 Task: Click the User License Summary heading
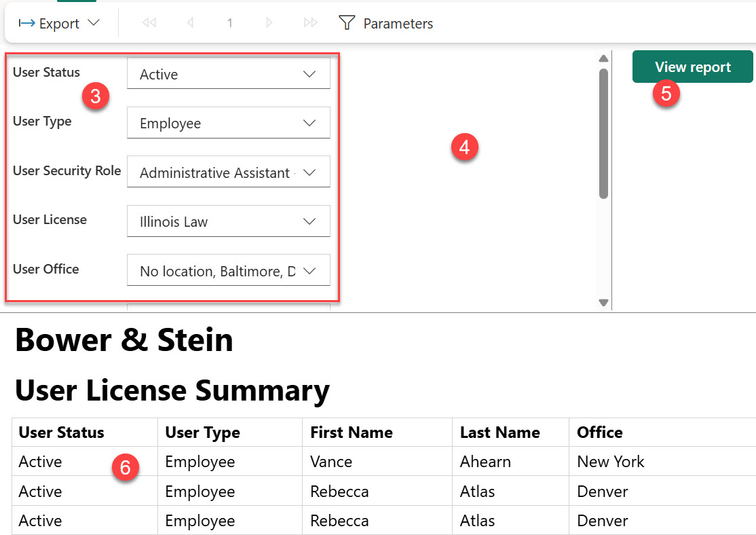pos(172,390)
